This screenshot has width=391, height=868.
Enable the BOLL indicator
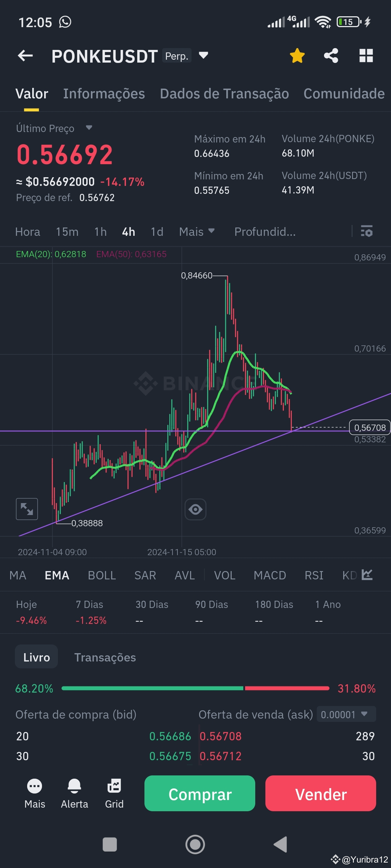point(102,575)
